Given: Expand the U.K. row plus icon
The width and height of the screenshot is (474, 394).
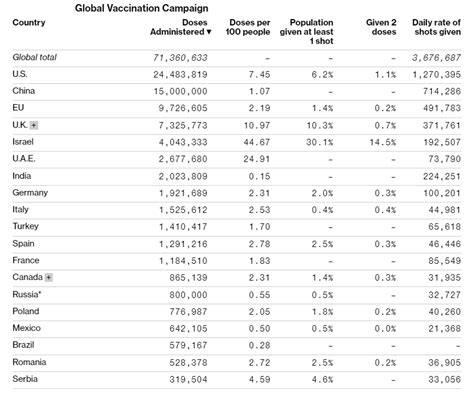Looking at the screenshot, I should click(x=34, y=125).
